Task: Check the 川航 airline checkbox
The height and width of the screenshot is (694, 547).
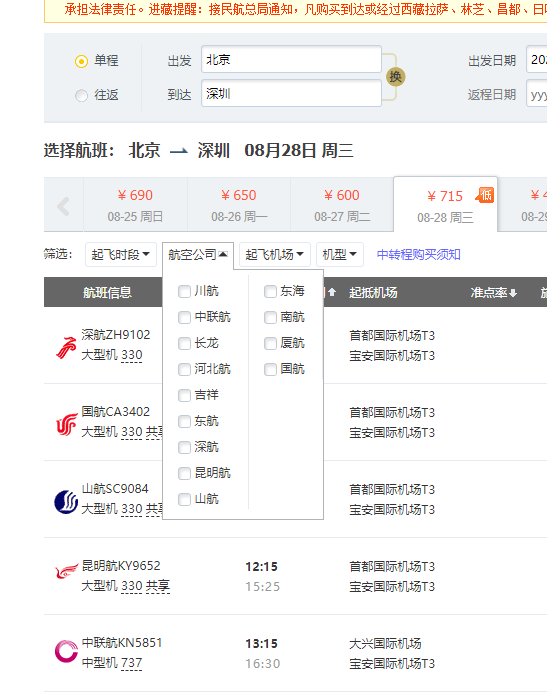Action: point(184,292)
